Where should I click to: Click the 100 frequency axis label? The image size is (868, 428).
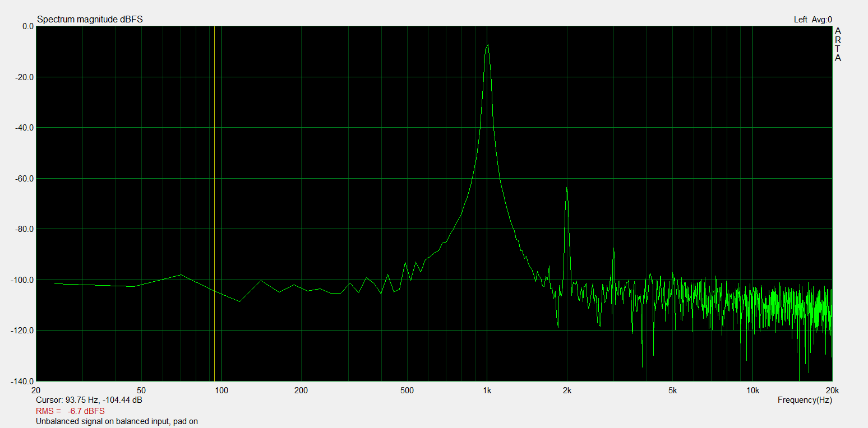(221, 390)
